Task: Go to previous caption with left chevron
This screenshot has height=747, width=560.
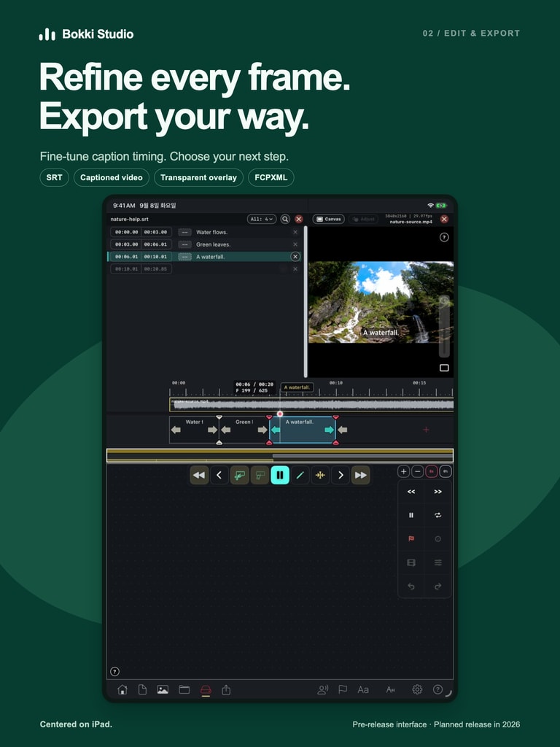Action: pyautogui.click(x=219, y=475)
